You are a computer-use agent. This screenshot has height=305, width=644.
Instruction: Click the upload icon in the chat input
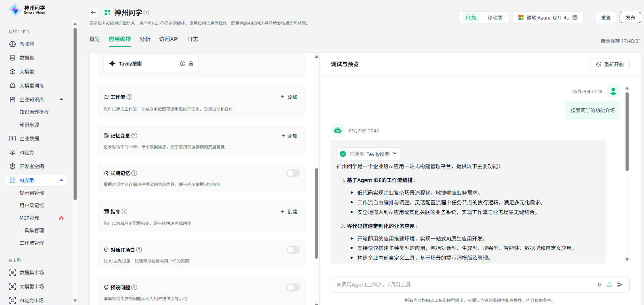click(x=609, y=284)
